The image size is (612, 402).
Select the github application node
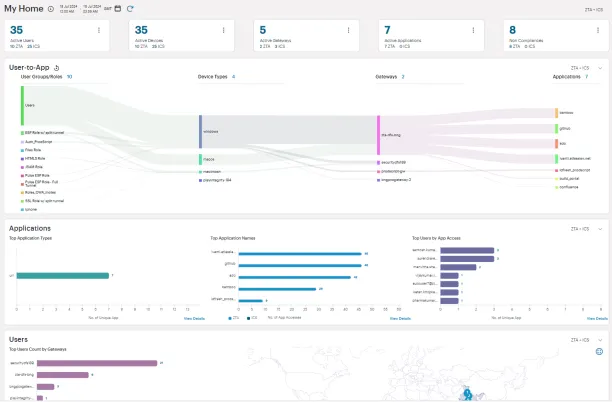coord(557,128)
